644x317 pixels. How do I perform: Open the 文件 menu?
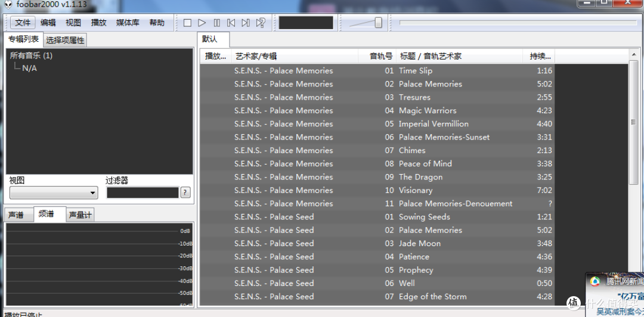23,23
